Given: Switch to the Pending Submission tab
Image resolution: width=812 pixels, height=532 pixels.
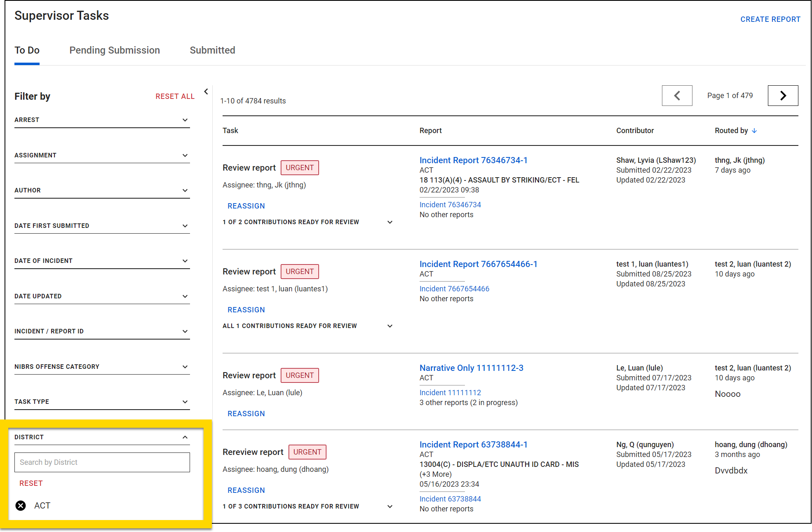Looking at the screenshot, I should (x=115, y=50).
